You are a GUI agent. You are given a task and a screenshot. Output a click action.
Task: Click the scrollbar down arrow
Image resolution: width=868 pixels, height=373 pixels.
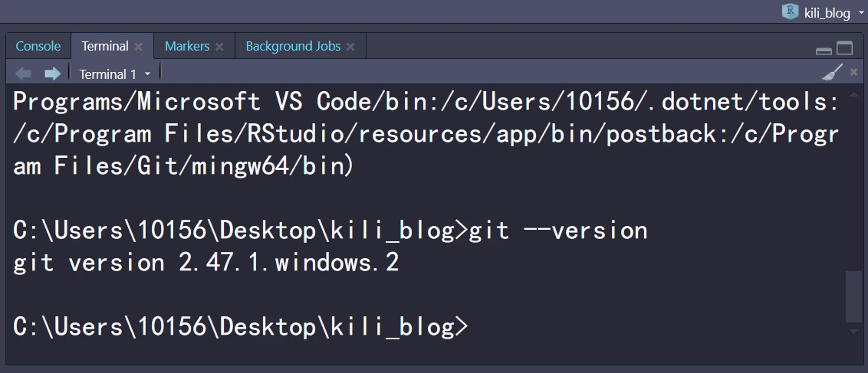(853, 332)
